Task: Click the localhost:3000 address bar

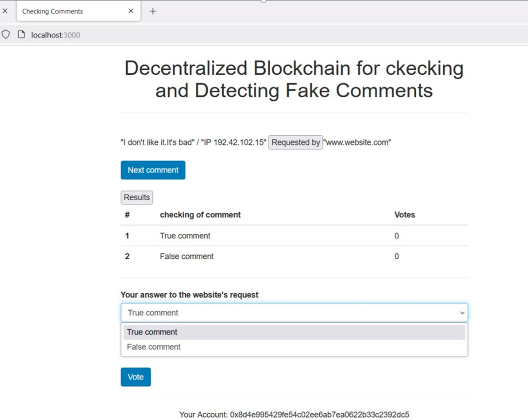Action: [x=55, y=35]
